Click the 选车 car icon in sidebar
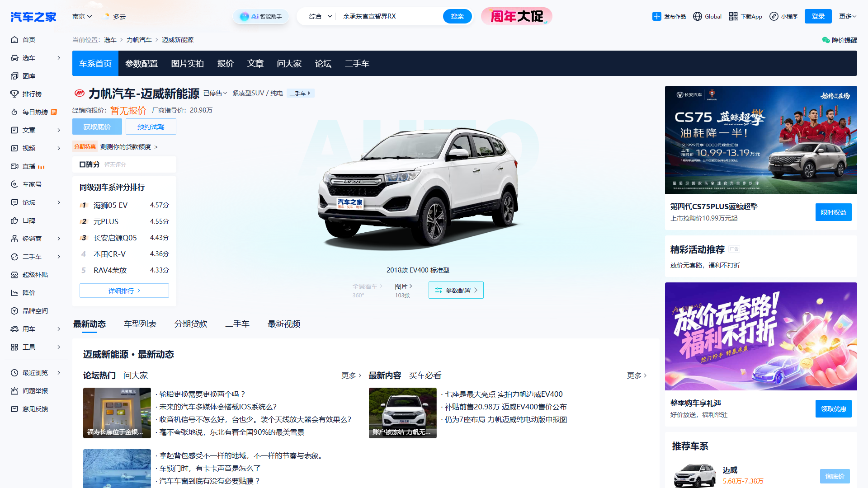The image size is (868, 488). (x=14, y=58)
